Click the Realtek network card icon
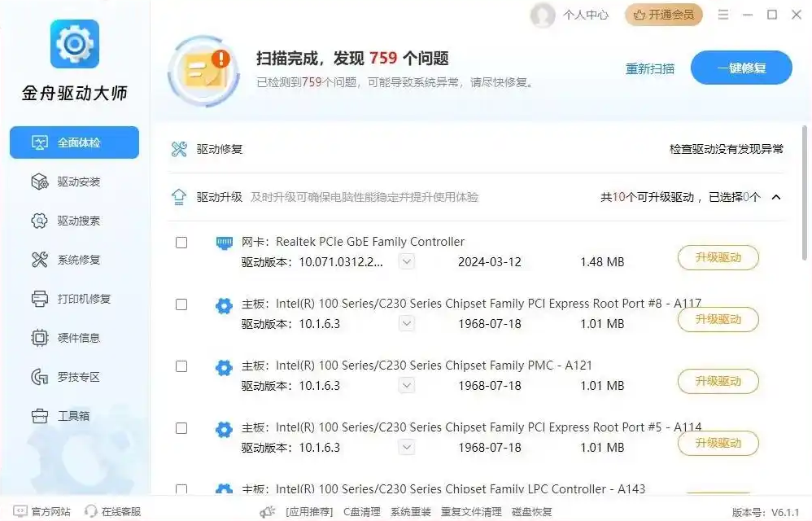Screen dimensions: 812x521 pos(225,243)
